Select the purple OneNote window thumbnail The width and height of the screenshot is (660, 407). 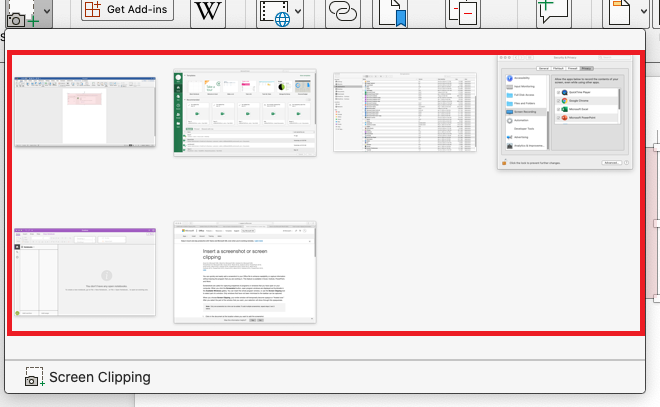85,272
